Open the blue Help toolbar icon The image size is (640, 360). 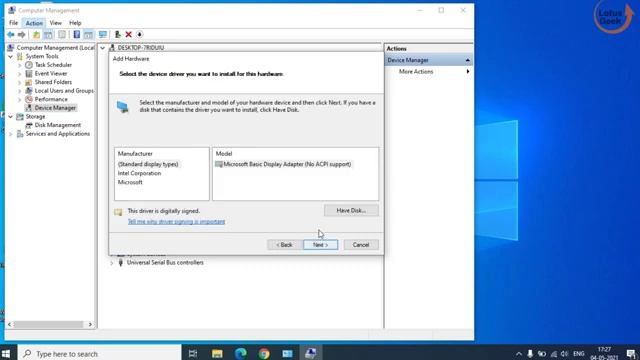(x=76, y=35)
